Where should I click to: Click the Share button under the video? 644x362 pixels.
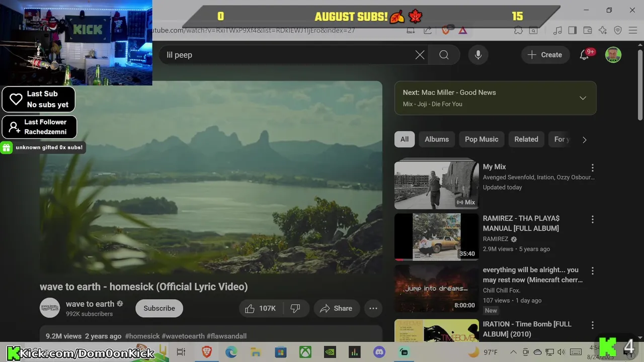coord(336,308)
